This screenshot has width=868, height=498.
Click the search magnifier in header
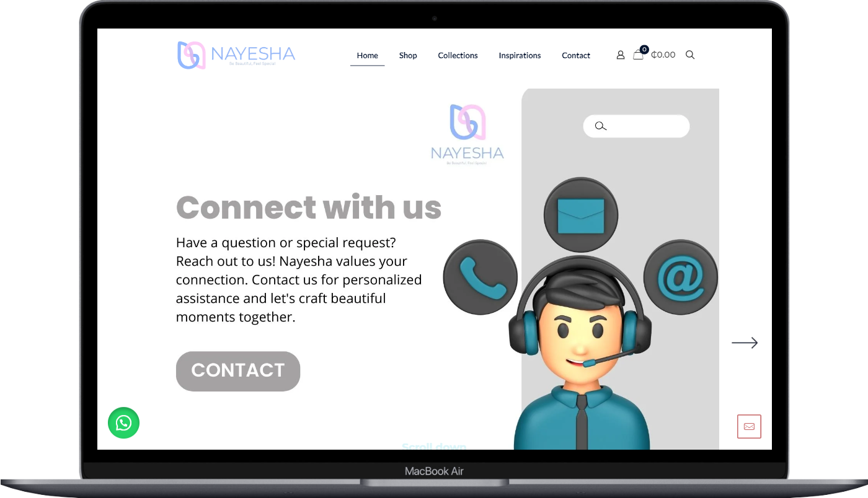point(690,55)
